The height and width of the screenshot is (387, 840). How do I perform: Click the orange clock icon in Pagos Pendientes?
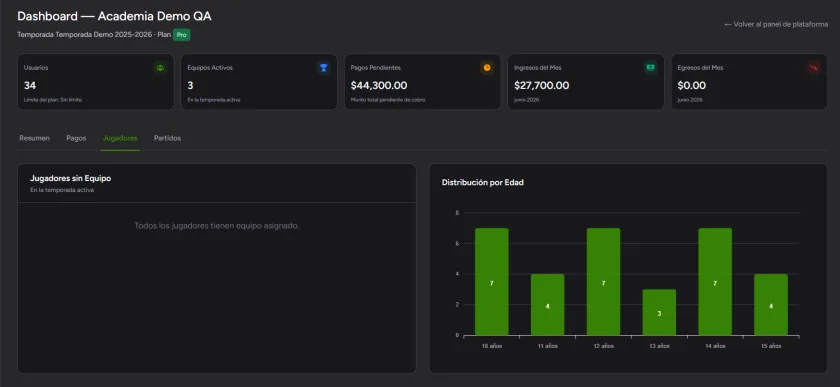(487, 68)
